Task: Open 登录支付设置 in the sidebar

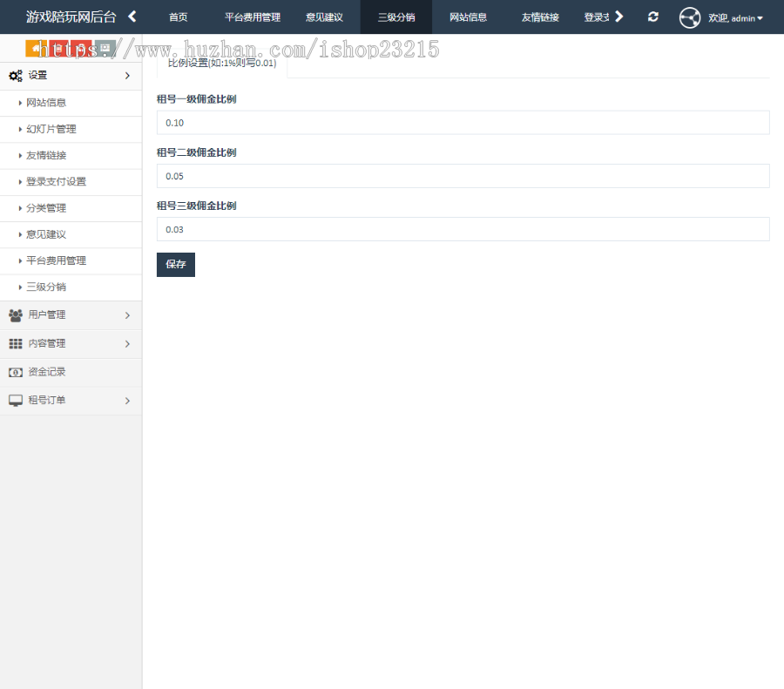Action: (71, 182)
